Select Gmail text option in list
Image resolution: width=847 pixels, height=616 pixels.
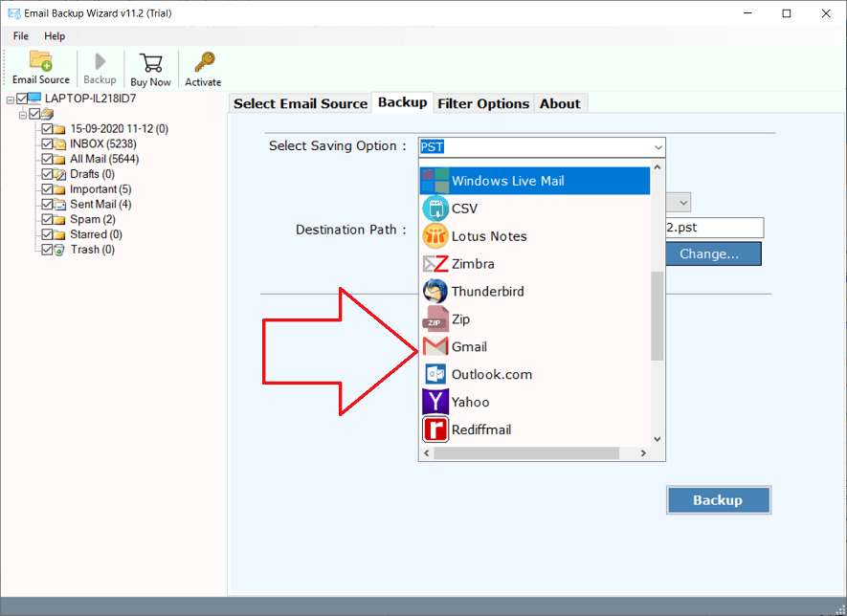469,346
